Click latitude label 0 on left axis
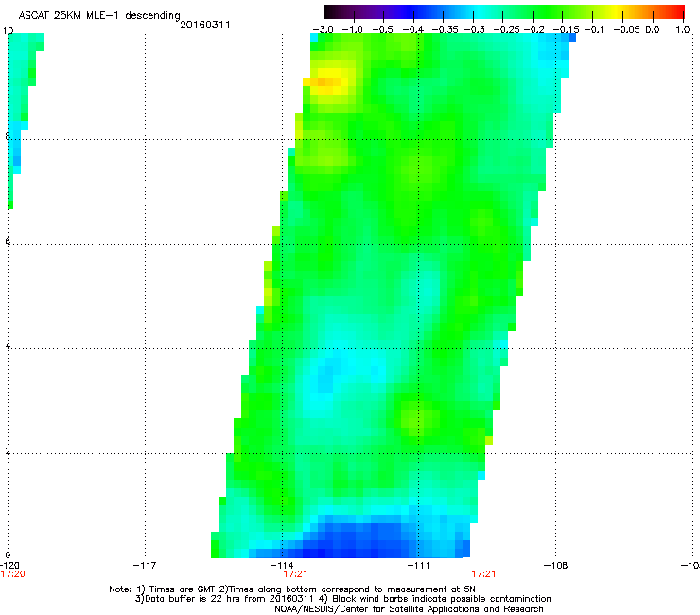 tap(8, 555)
